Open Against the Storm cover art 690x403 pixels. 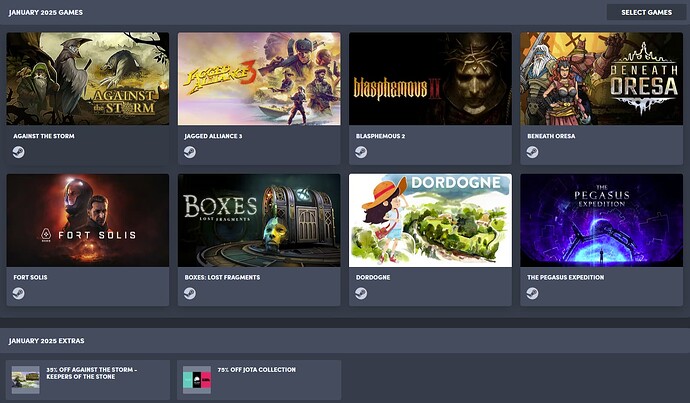(88, 78)
